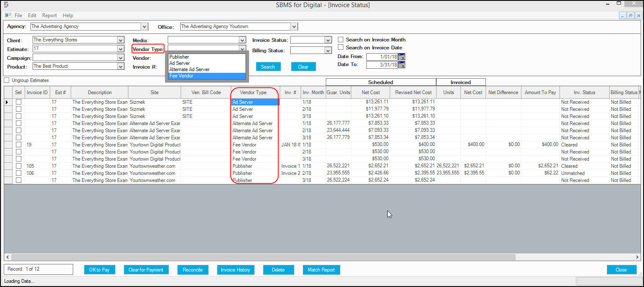Click the horizontal scrollbar right arrow
644x287 pixels.
(637, 257)
